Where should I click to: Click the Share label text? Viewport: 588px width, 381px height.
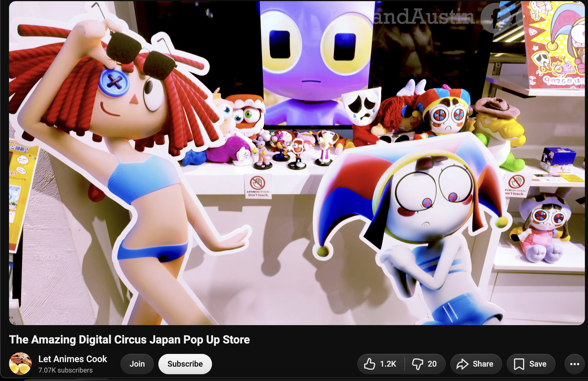(483, 364)
